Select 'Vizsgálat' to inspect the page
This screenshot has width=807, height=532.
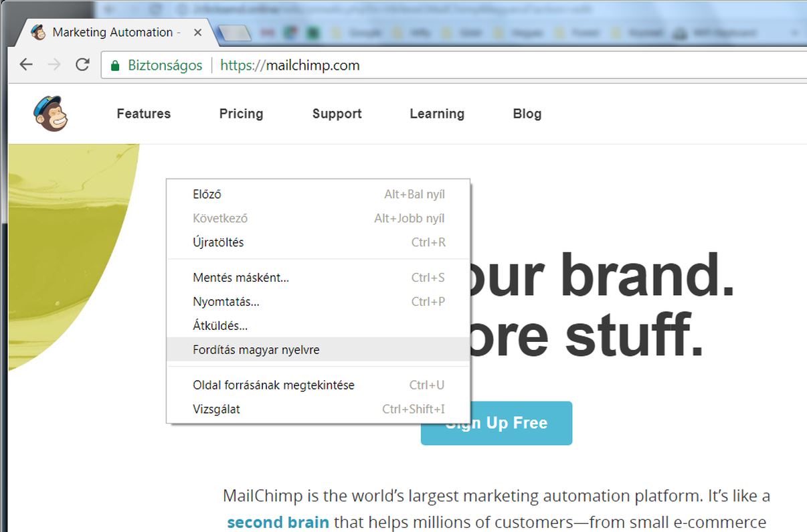point(216,409)
